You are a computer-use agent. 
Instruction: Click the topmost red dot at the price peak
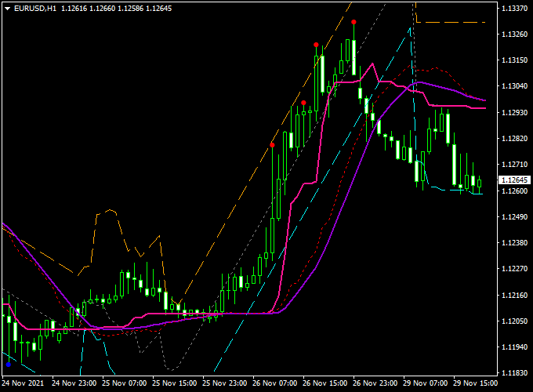click(354, 22)
